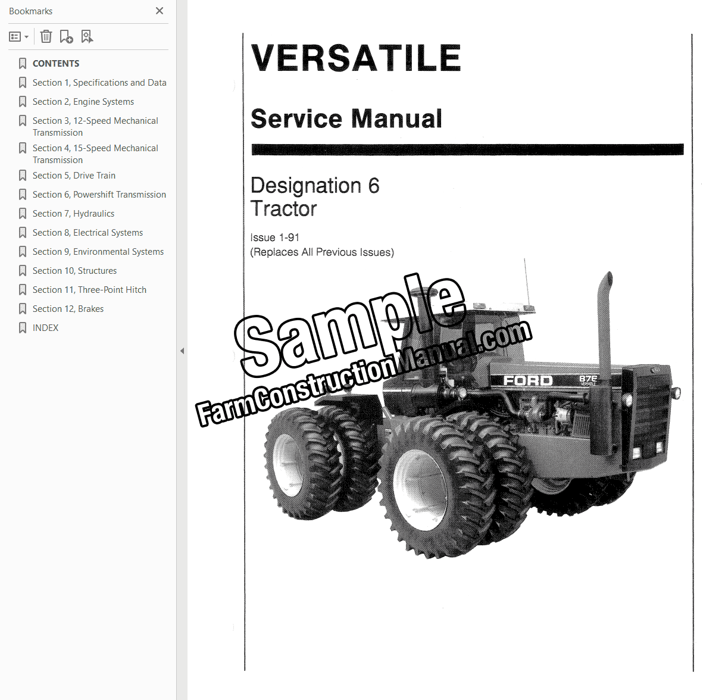Click '(Replaces All Previous Issues)' text
This screenshot has width=728, height=700.
point(322,252)
